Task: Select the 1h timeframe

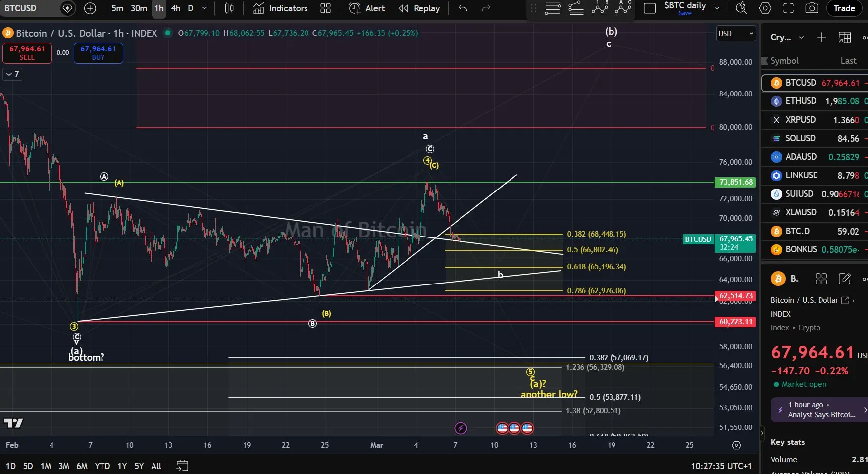Action: 159,8
